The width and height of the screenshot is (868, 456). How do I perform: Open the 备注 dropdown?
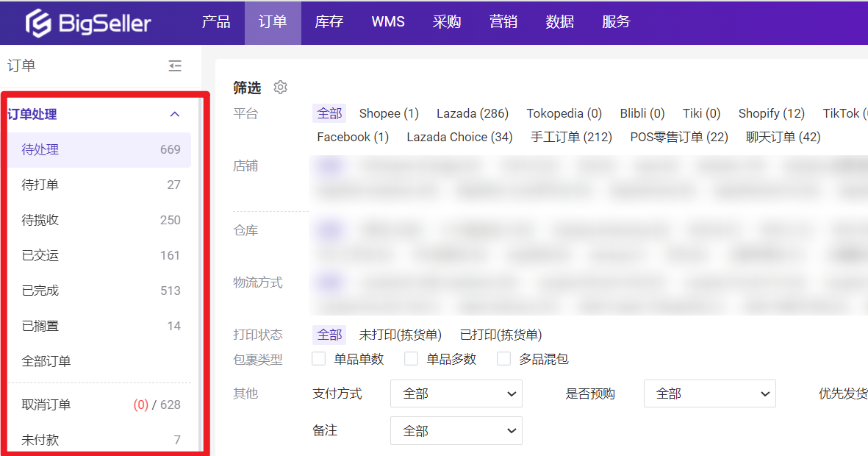click(456, 430)
